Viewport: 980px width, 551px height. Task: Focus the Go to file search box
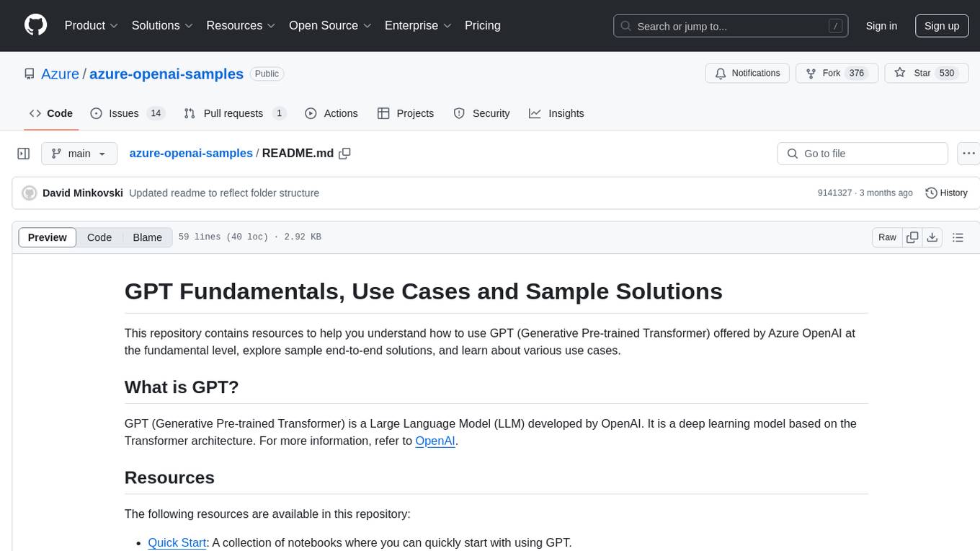click(x=863, y=154)
